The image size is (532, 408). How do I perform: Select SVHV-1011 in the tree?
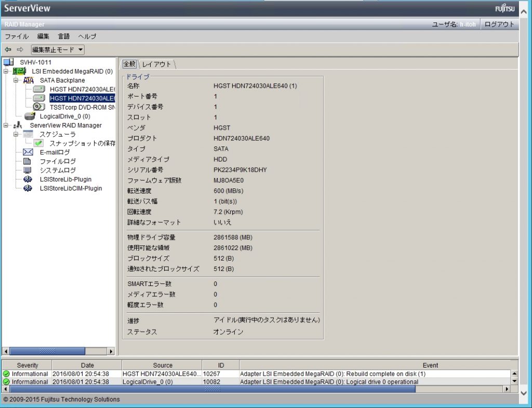coord(36,62)
